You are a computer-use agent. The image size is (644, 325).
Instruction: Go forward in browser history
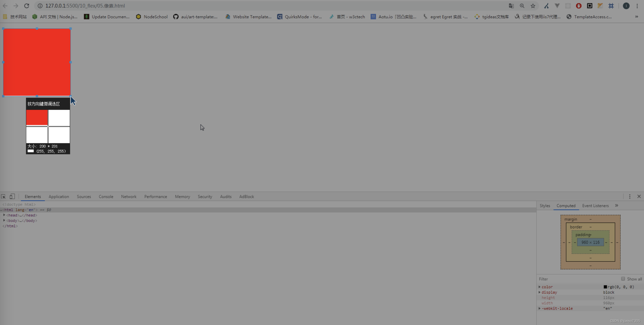[16, 6]
